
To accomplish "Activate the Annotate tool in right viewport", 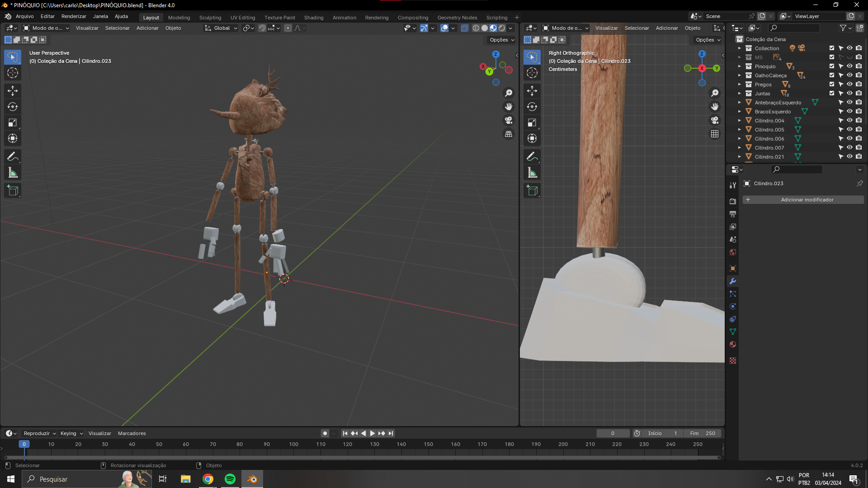I will coord(532,157).
